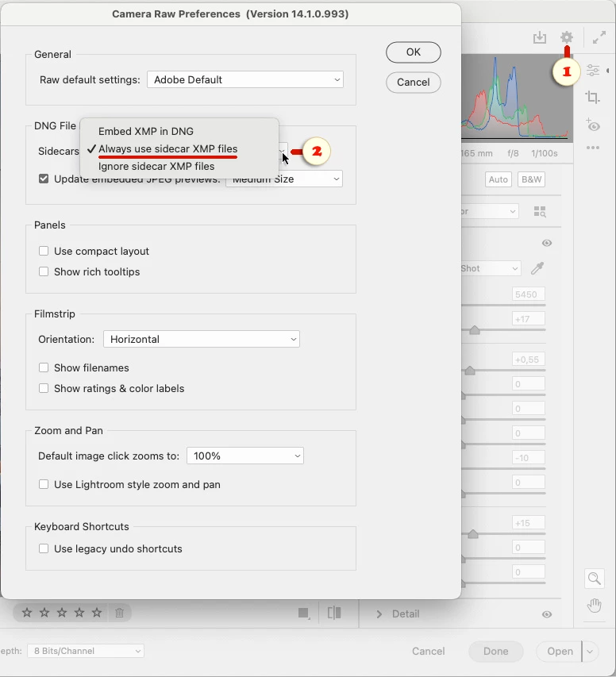Open the more options ellipsis icon
The height and width of the screenshot is (677, 616).
tap(593, 148)
